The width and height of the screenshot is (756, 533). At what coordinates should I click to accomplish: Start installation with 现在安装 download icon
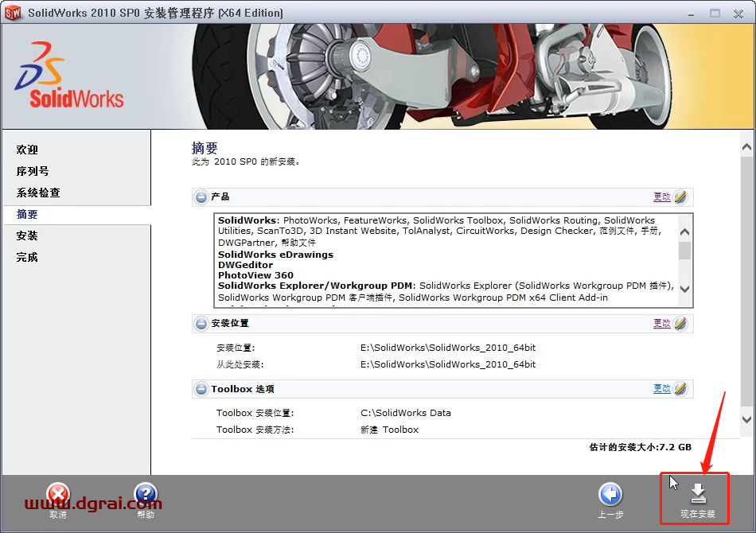pos(698,495)
